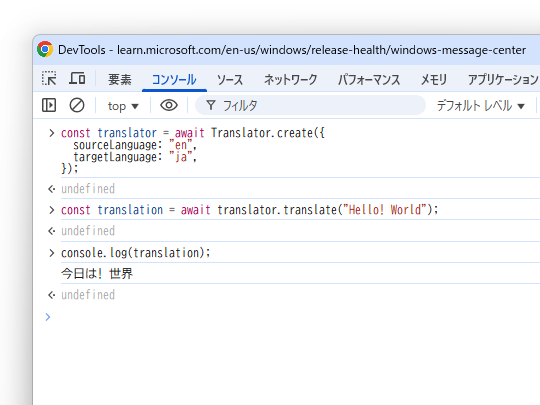This screenshot has height=405, width=540.
Task: Click the Translator.create code line
Action: tap(193, 133)
